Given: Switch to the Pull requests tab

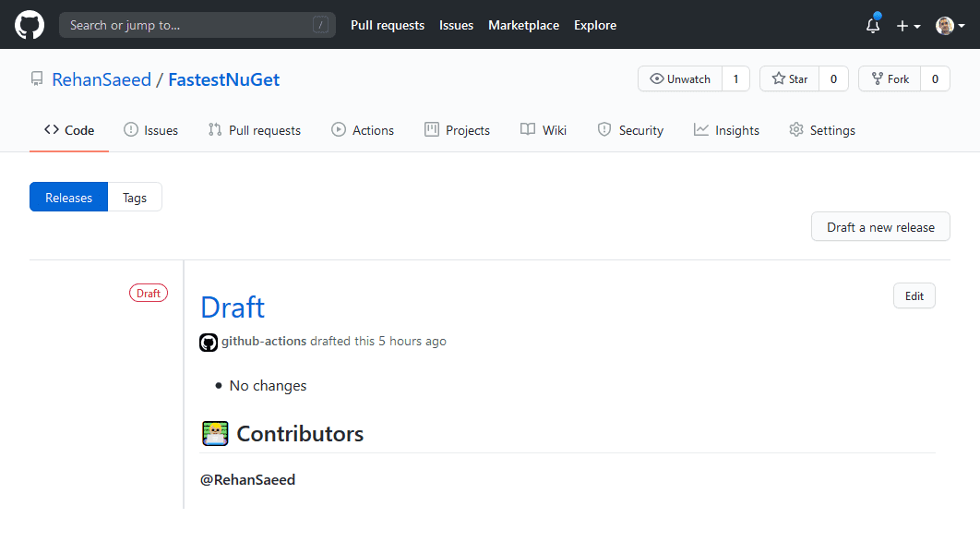Looking at the screenshot, I should 254,129.
